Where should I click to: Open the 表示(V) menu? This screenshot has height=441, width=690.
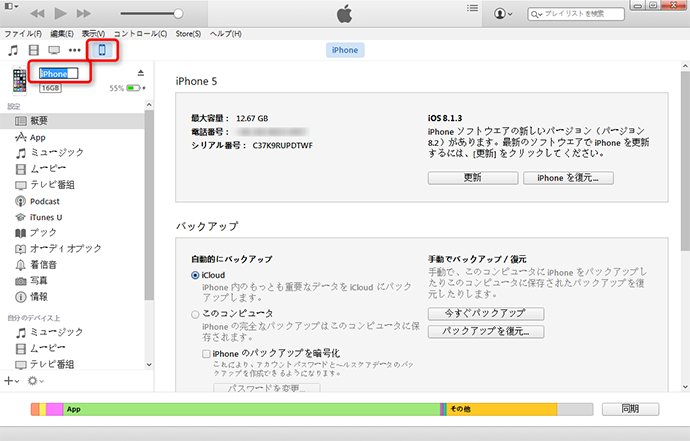(x=93, y=34)
